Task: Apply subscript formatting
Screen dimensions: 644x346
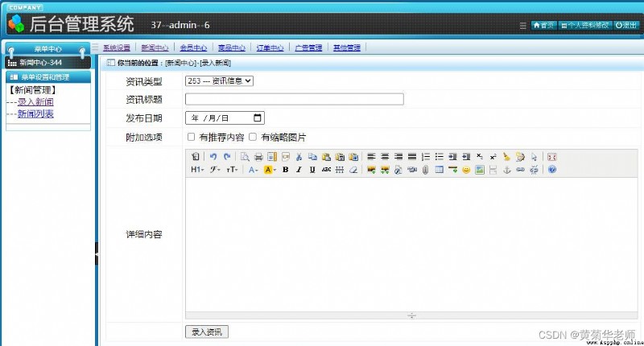Action: click(x=480, y=157)
